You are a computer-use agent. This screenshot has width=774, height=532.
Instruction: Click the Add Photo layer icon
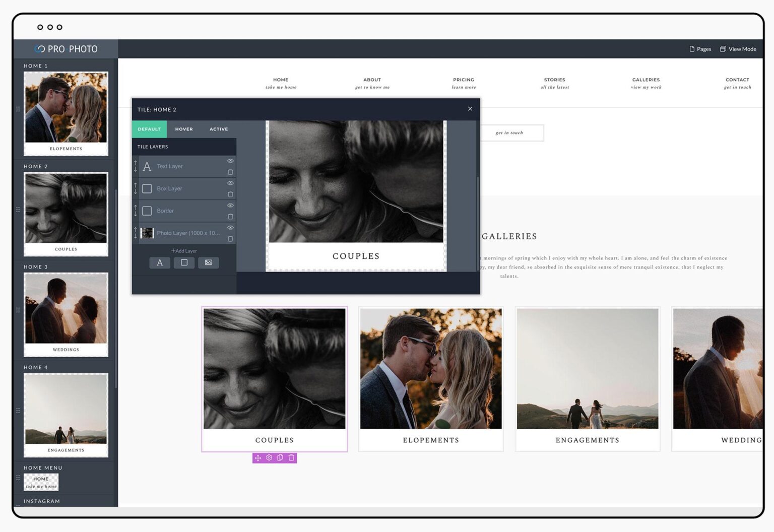(208, 262)
